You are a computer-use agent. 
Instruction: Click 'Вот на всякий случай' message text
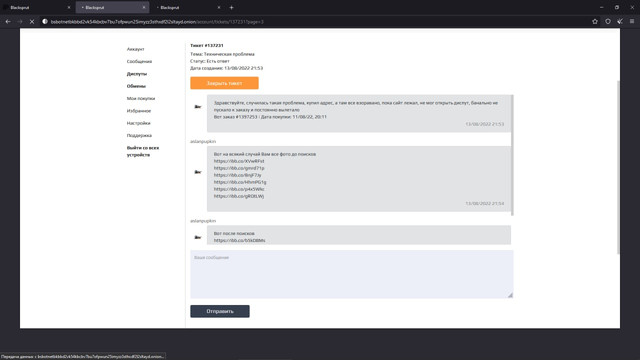point(265,154)
